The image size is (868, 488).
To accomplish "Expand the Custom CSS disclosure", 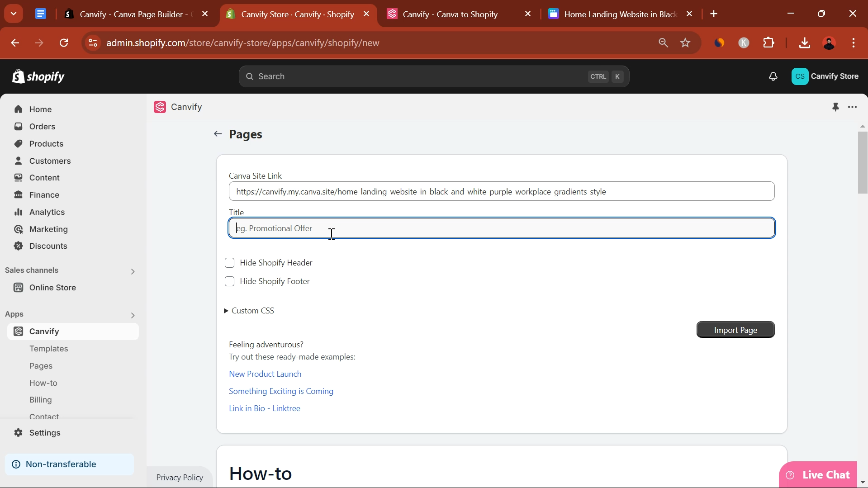I will click(249, 311).
